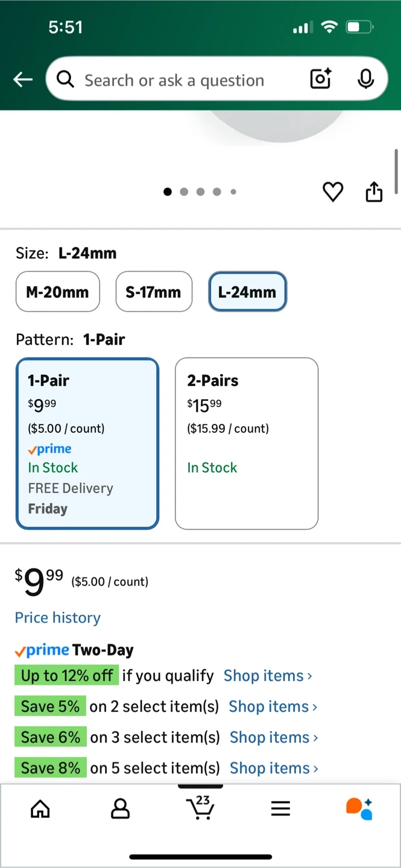Viewport: 401px width, 868px height.
Task: Open camera lens visual search
Action: point(320,79)
